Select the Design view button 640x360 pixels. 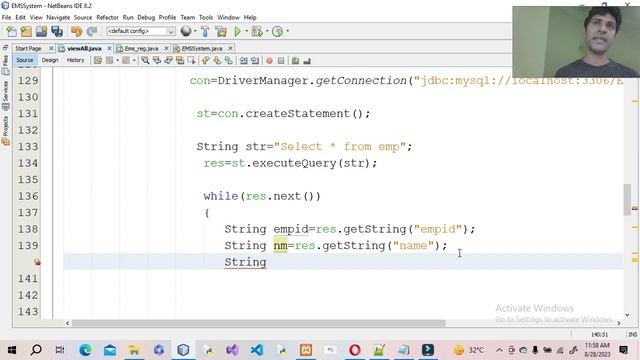pos(50,60)
